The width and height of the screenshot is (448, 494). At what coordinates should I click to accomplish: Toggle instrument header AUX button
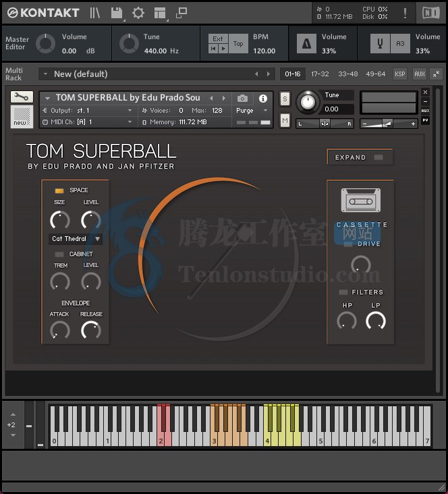(x=425, y=111)
